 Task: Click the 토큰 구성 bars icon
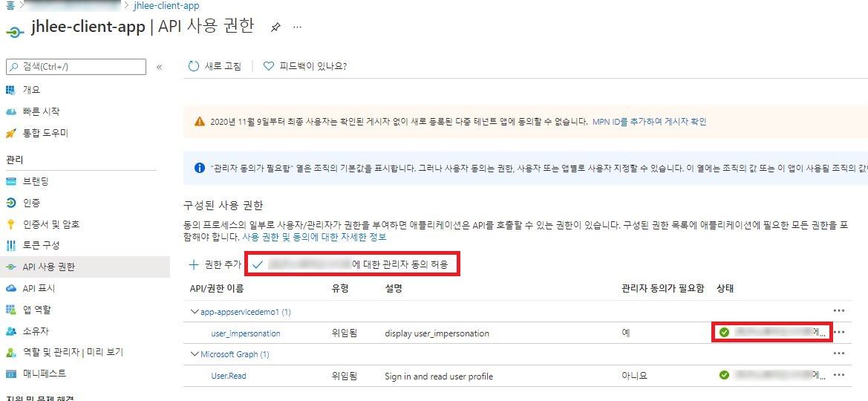10,245
